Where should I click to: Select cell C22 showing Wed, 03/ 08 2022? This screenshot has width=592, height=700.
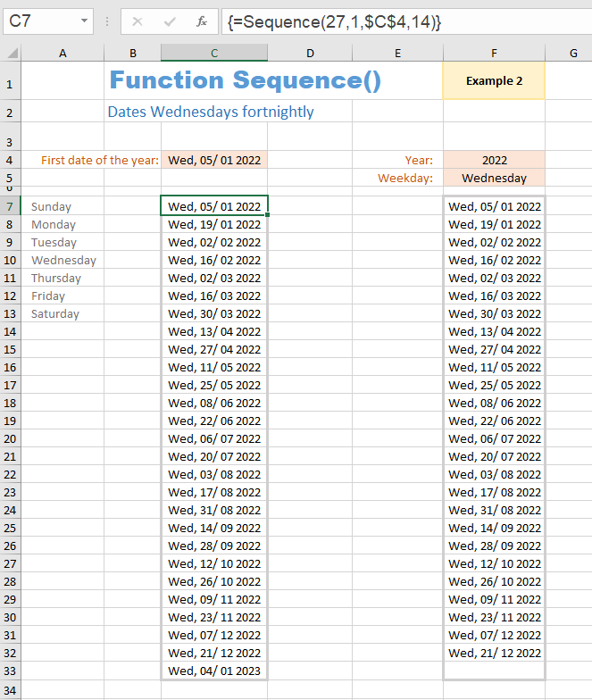[214, 474]
